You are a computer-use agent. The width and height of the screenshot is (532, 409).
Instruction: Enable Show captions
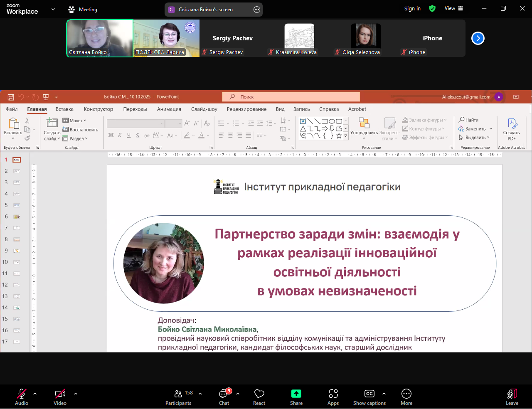pos(369,397)
